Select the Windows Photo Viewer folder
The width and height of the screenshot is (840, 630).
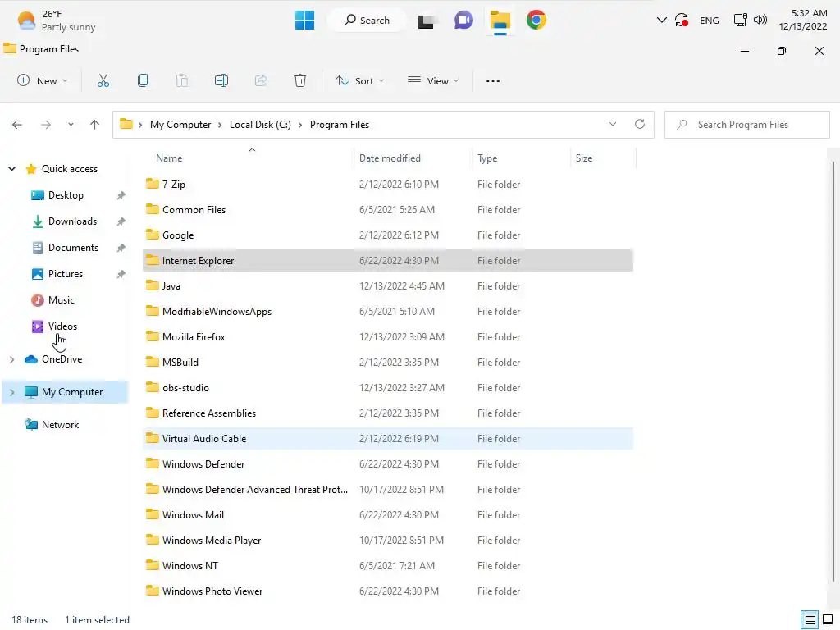coord(388,591)
